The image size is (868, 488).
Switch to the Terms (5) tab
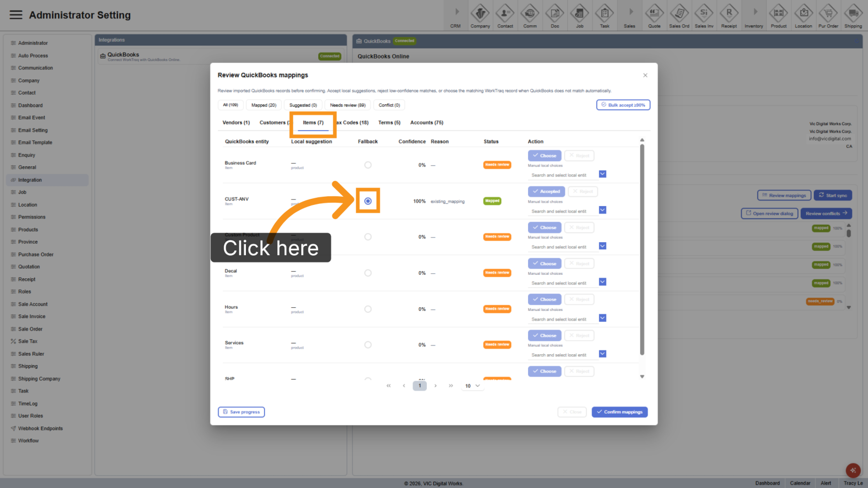389,123
